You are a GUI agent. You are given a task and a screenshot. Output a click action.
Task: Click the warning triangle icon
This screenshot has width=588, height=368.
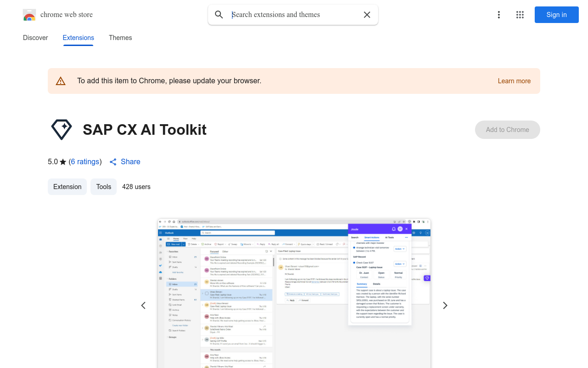pyautogui.click(x=61, y=81)
